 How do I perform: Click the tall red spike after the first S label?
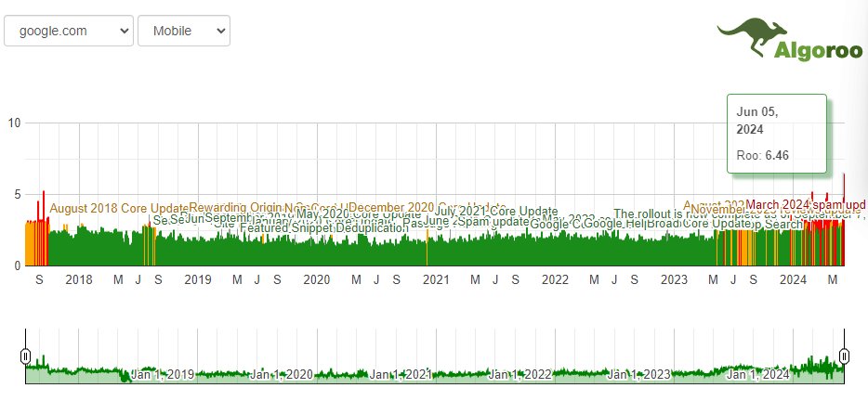point(44,227)
